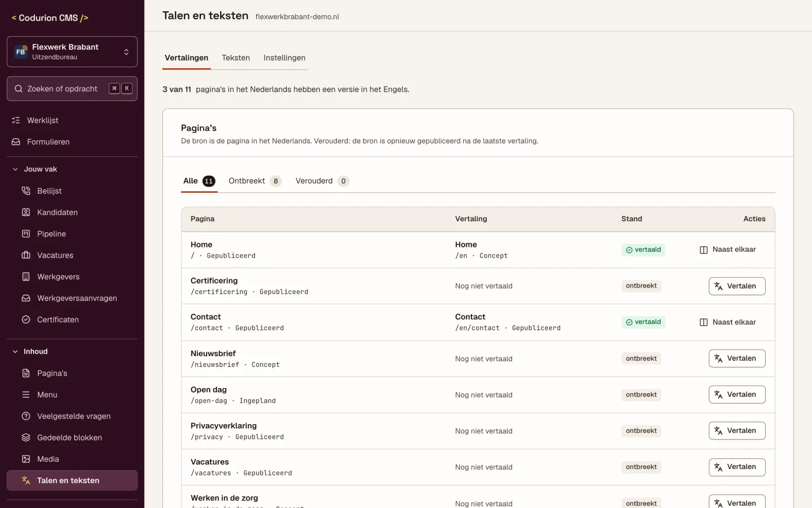Click the Pipeline board icon

pos(26,234)
